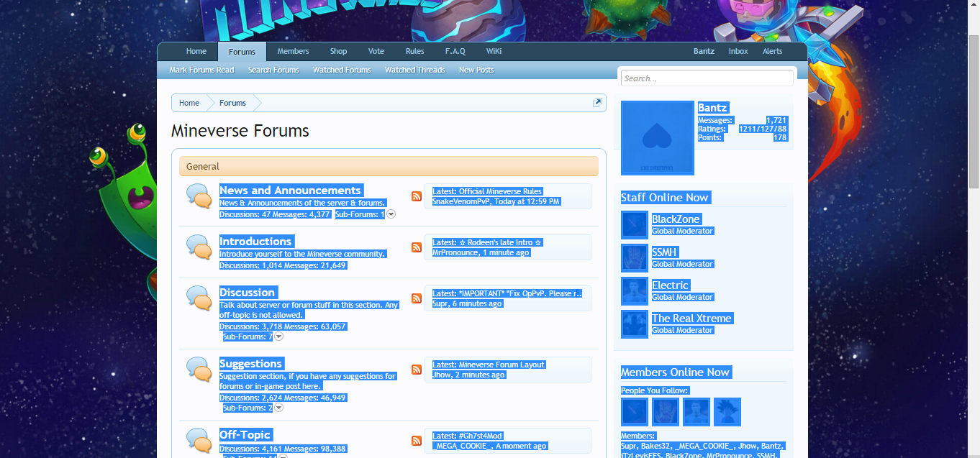This screenshot has width=980, height=458.
Task: Click first followed member avatar
Action: 635,412
